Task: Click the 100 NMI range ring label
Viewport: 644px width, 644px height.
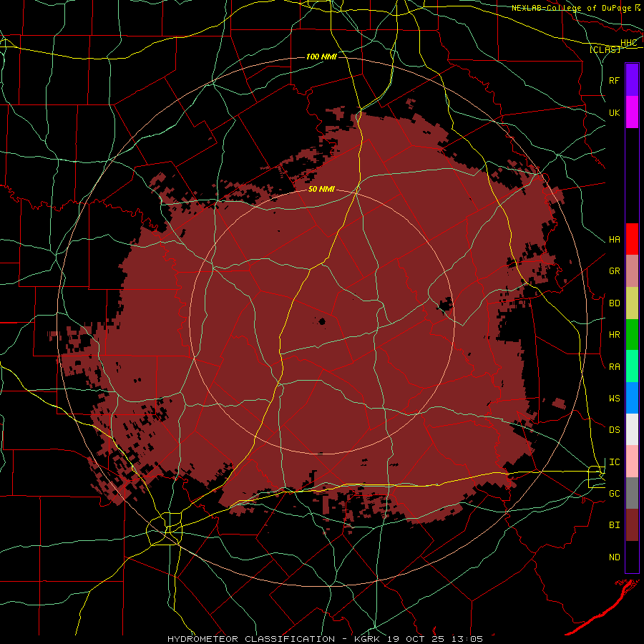Action: pos(321,57)
